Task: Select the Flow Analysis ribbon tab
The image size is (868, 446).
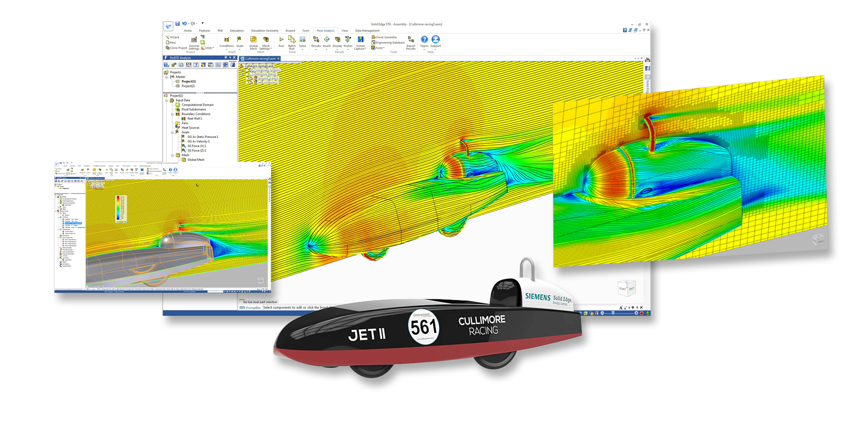Action: pyautogui.click(x=325, y=30)
